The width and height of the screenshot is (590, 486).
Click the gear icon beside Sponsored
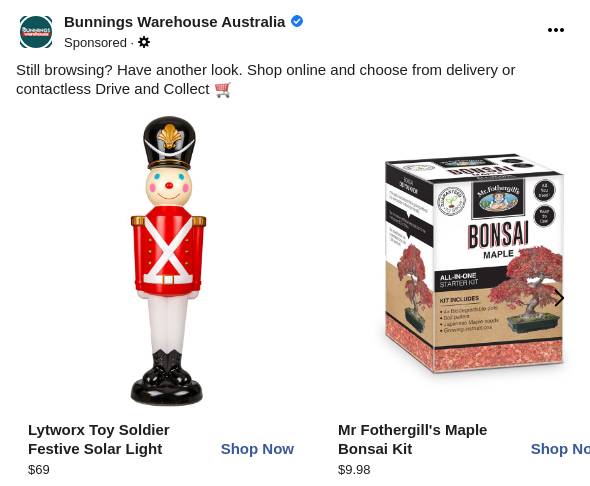coord(144,42)
